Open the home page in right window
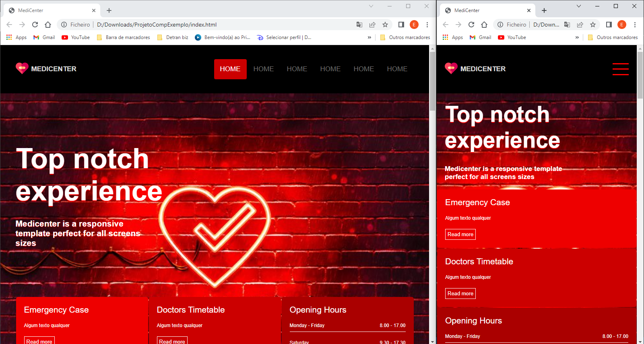The width and height of the screenshot is (644, 344). pos(484,25)
